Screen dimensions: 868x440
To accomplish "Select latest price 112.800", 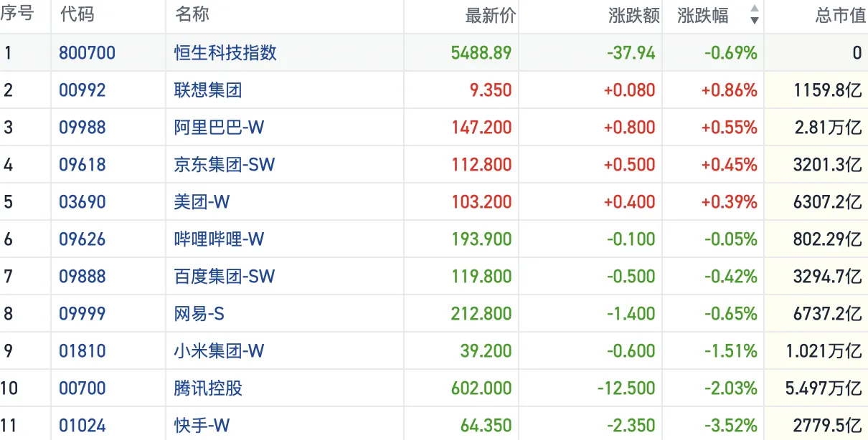I will (481, 165).
